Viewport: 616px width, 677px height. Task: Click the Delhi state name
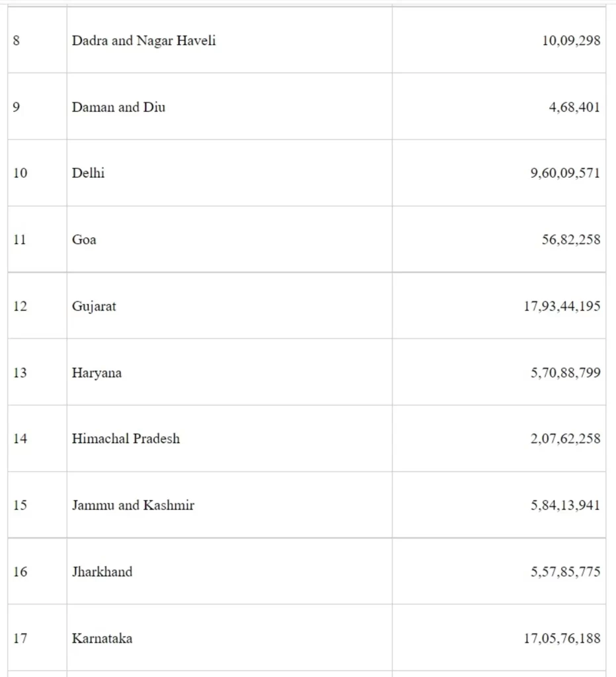point(88,173)
